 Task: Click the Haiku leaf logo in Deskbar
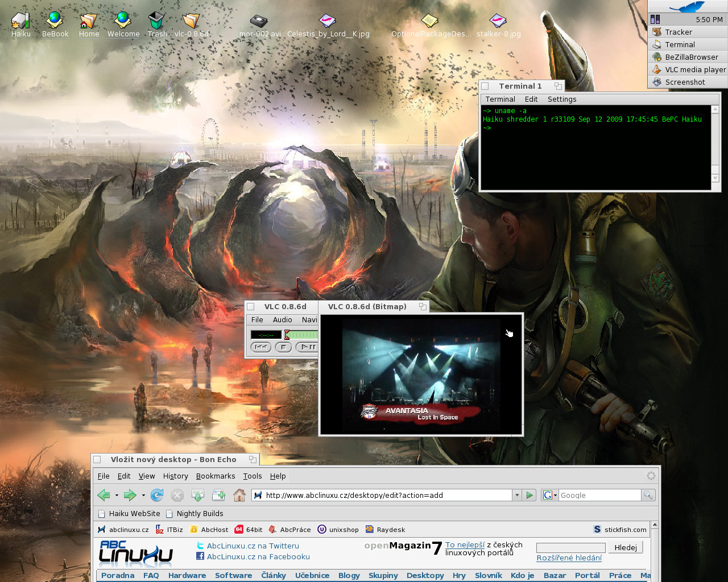pos(688,7)
